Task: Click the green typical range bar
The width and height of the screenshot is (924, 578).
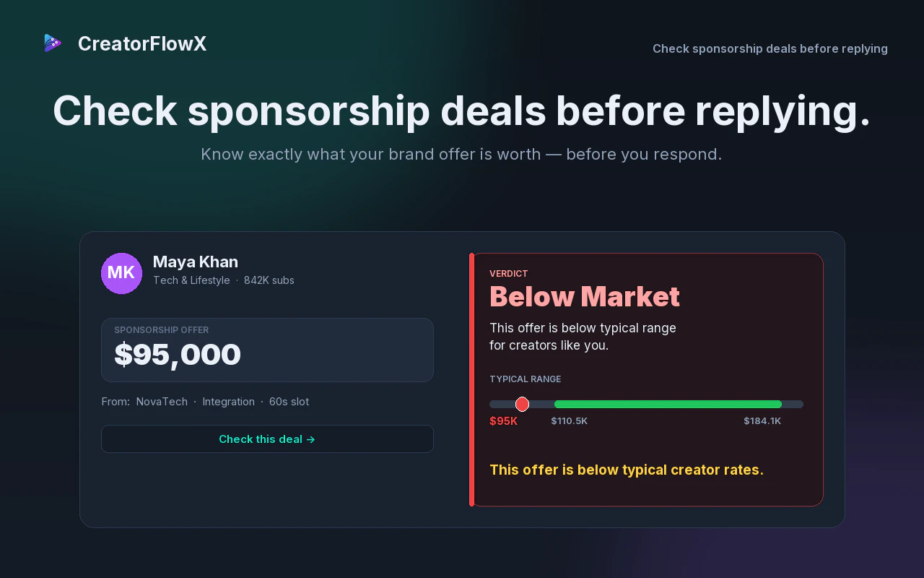Action: pos(668,404)
